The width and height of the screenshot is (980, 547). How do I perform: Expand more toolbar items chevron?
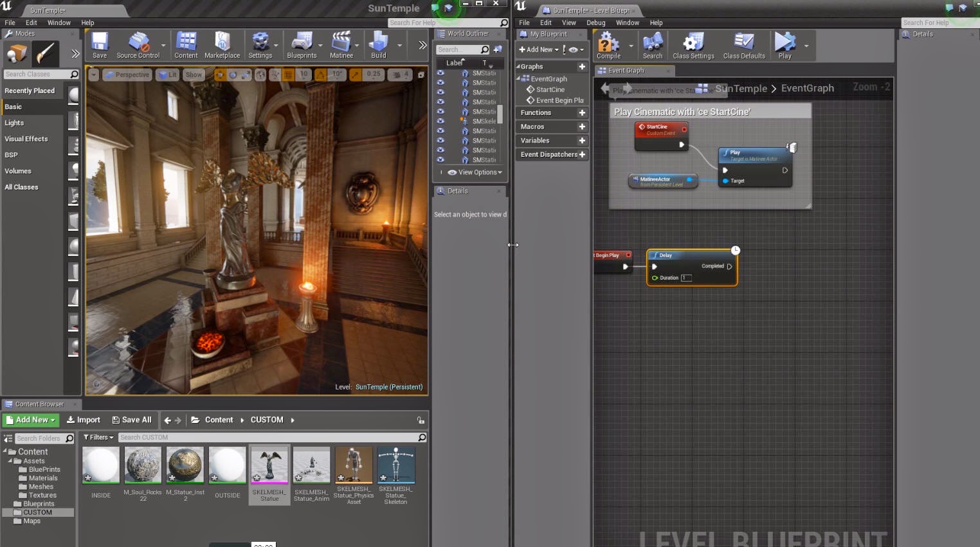coord(422,45)
